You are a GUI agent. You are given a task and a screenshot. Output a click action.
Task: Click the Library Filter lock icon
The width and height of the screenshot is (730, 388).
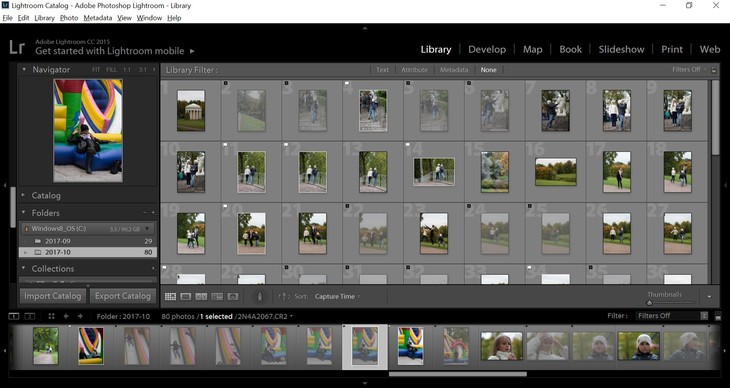pos(714,70)
